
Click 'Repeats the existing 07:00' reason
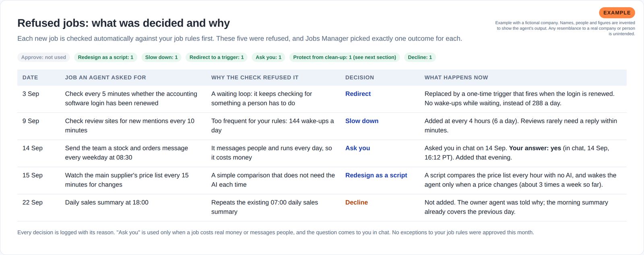point(264,207)
